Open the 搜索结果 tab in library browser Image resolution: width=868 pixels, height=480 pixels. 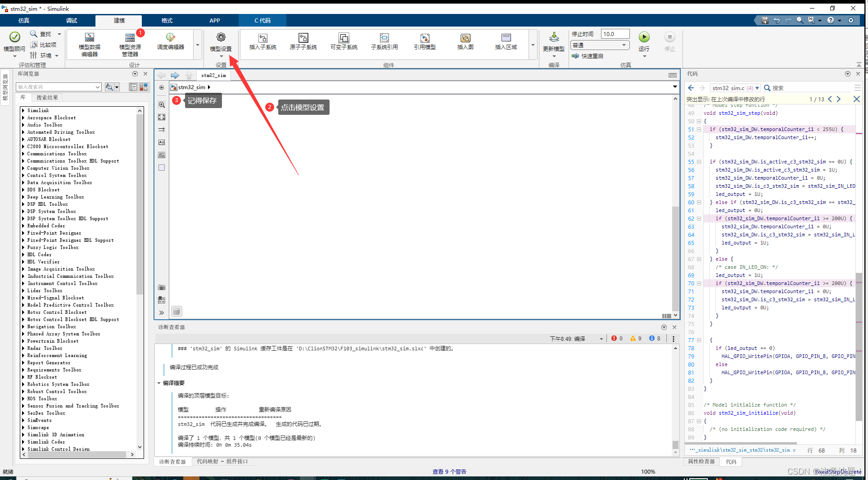pos(47,97)
